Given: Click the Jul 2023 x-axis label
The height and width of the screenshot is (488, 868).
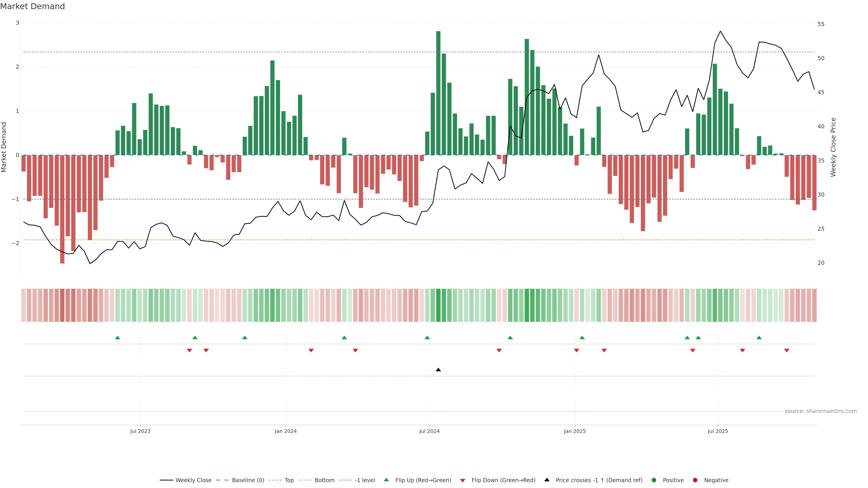Looking at the screenshot, I should (x=140, y=431).
